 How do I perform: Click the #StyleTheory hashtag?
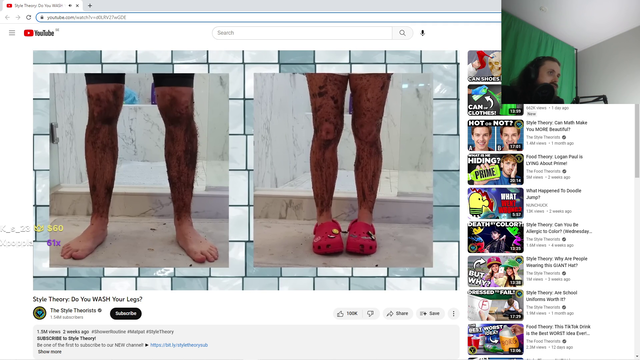[160, 332]
